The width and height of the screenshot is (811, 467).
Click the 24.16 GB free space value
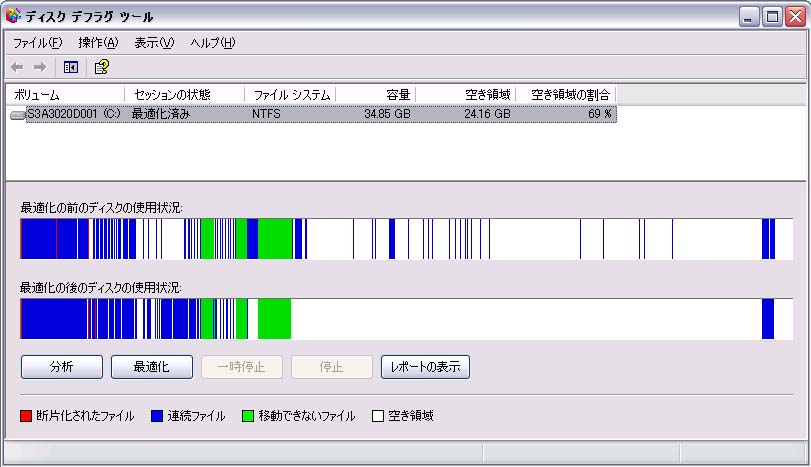[487, 114]
